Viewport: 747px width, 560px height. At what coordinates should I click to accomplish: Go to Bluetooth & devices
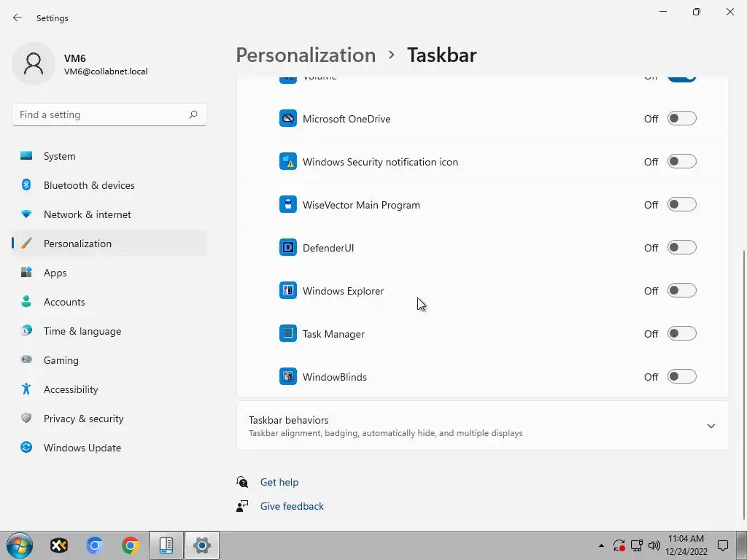109,185
